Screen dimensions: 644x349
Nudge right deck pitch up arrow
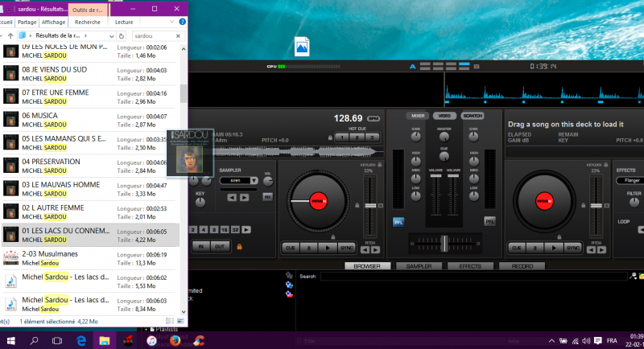[x=601, y=250]
